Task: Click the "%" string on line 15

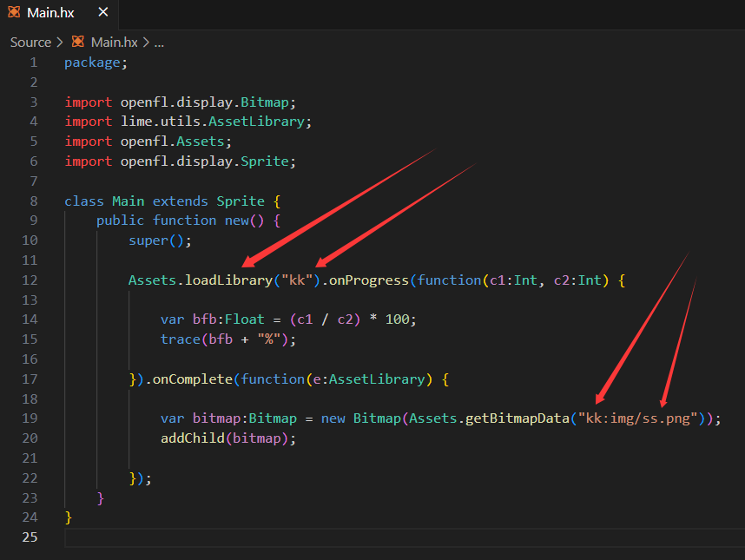Action: pos(269,339)
